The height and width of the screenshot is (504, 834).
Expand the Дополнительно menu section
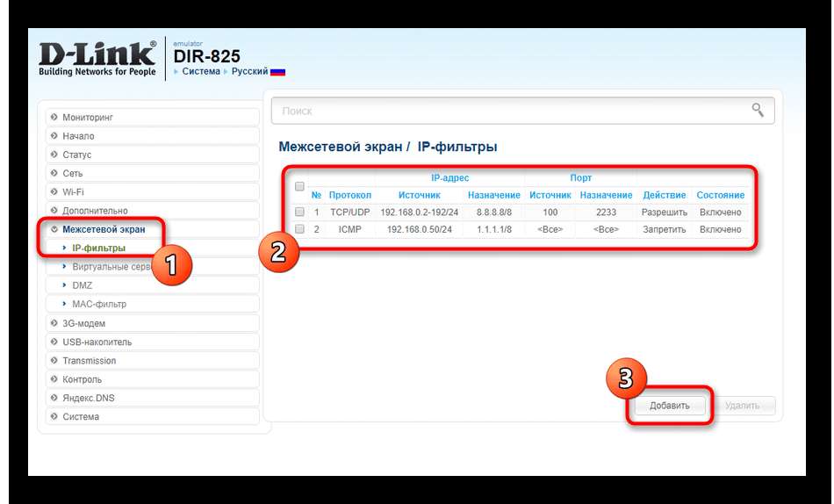click(153, 210)
